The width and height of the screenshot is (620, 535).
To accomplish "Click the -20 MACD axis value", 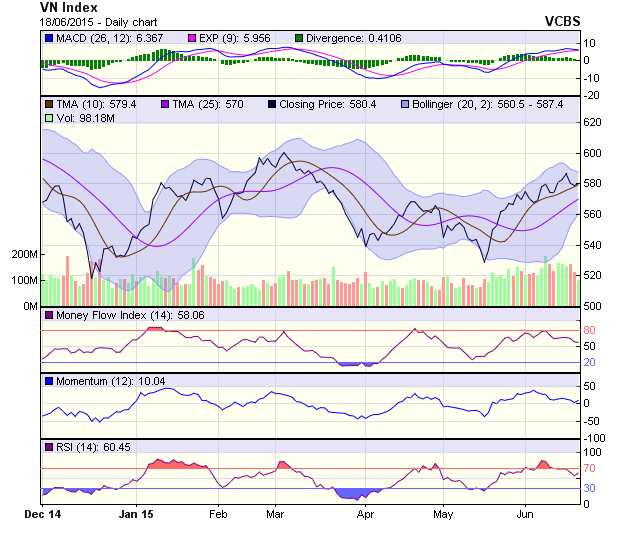I will (592, 96).
